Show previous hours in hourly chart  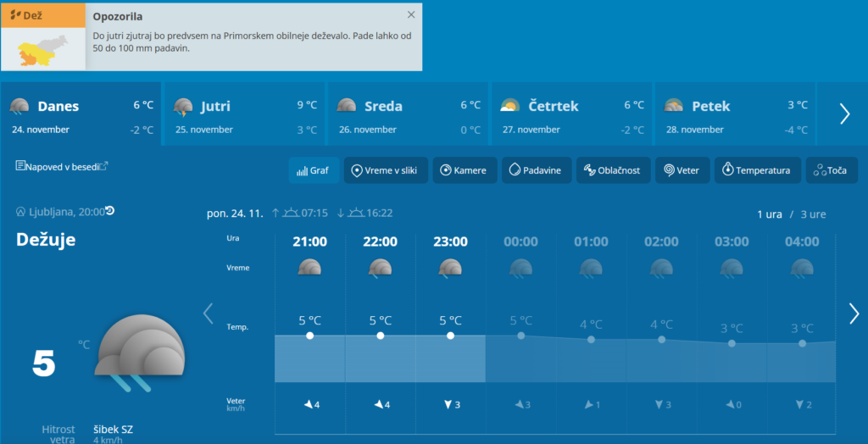(x=208, y=314)
